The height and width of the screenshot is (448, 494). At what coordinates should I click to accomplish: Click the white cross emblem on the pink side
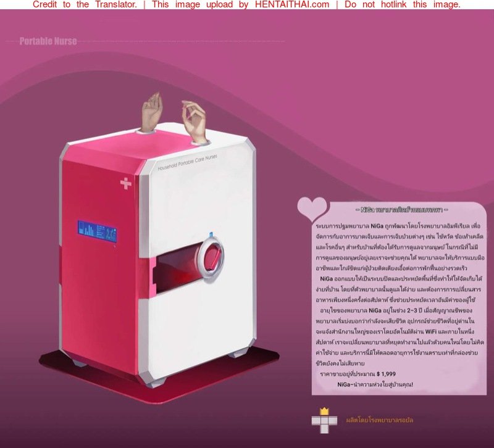click(126, 183)
